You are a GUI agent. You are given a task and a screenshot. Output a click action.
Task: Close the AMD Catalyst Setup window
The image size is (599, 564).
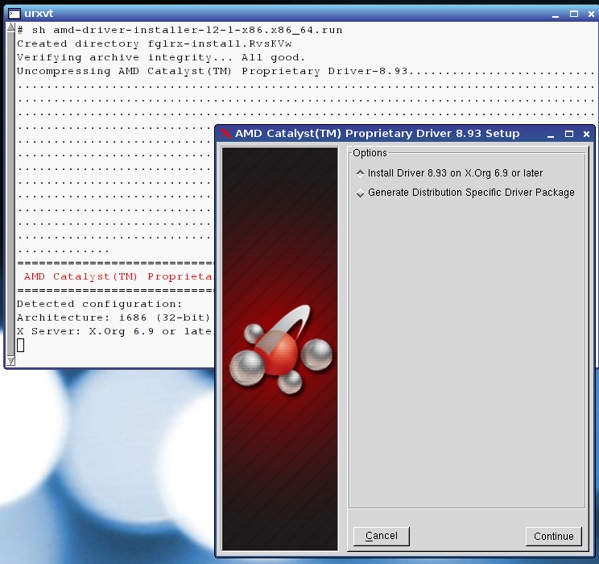(x=586, y=134)
